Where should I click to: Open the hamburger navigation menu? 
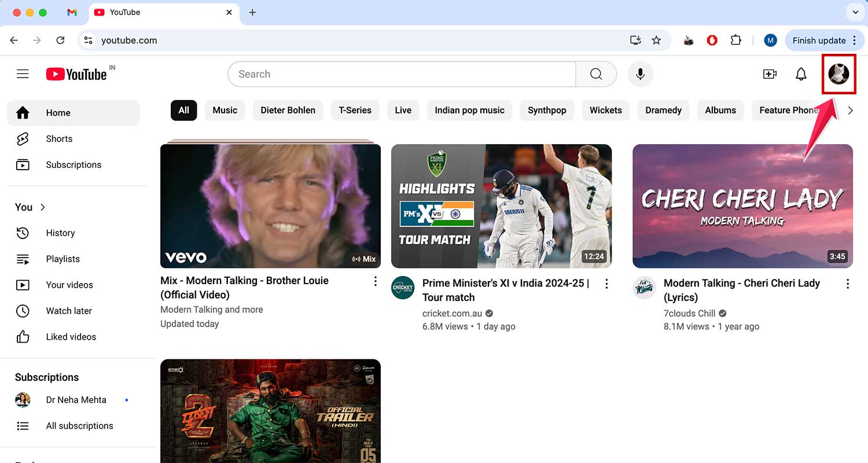click(23, 74)
